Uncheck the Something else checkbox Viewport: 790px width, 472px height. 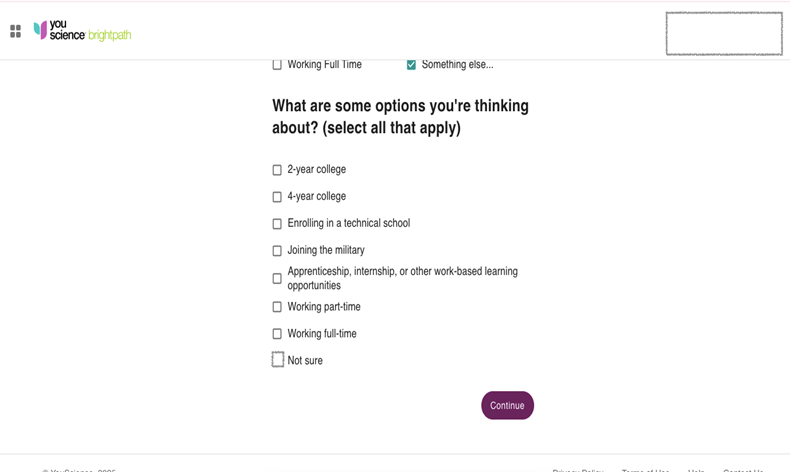click(411, 65)
